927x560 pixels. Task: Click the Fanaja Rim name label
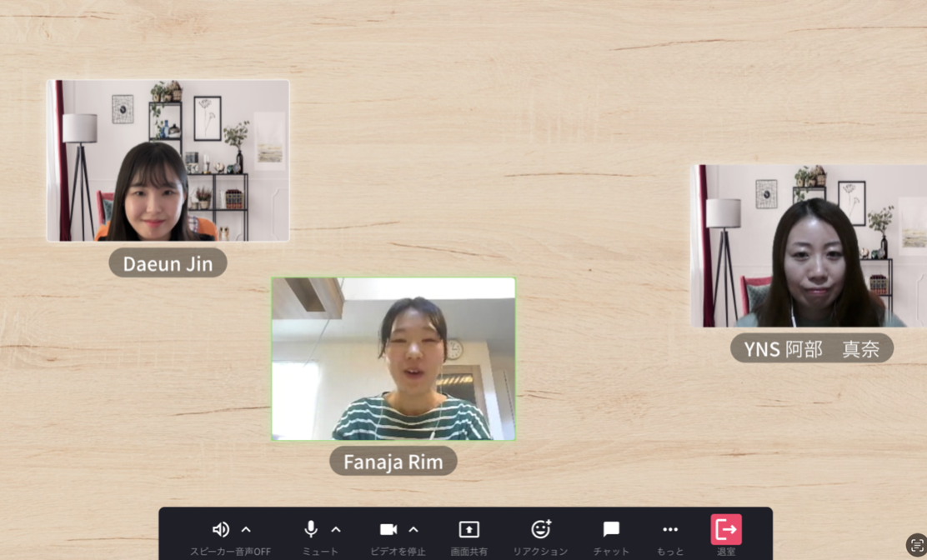393,462
